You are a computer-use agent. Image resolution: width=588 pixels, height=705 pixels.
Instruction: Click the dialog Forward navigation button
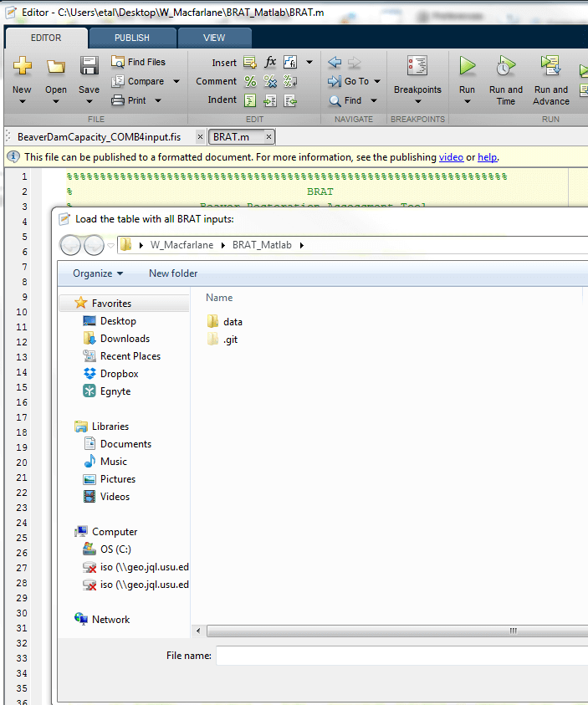tap(94, 245)
